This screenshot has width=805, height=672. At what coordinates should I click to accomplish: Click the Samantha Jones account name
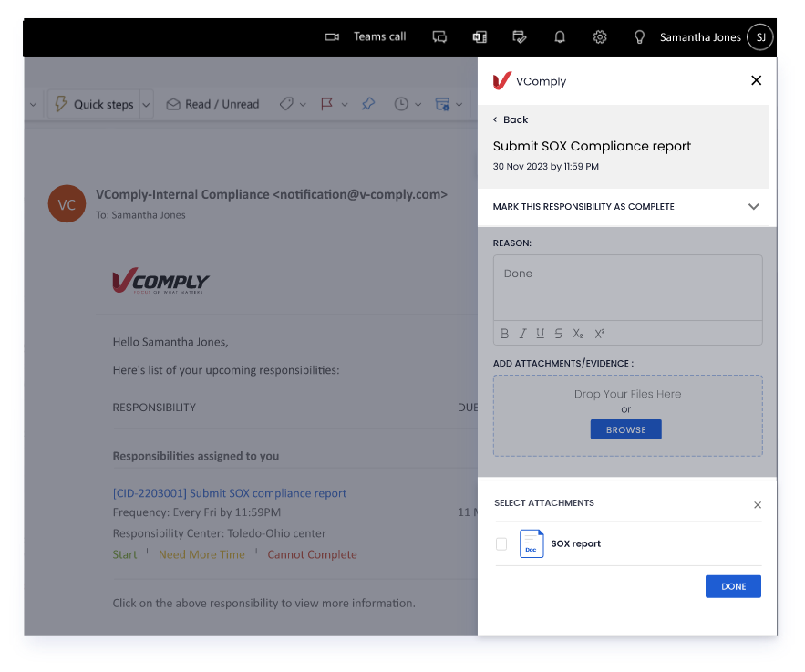700,37
